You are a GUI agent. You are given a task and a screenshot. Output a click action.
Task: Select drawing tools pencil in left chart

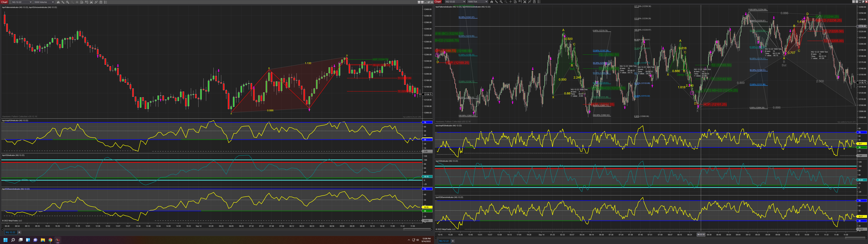(x=63, y=2)
